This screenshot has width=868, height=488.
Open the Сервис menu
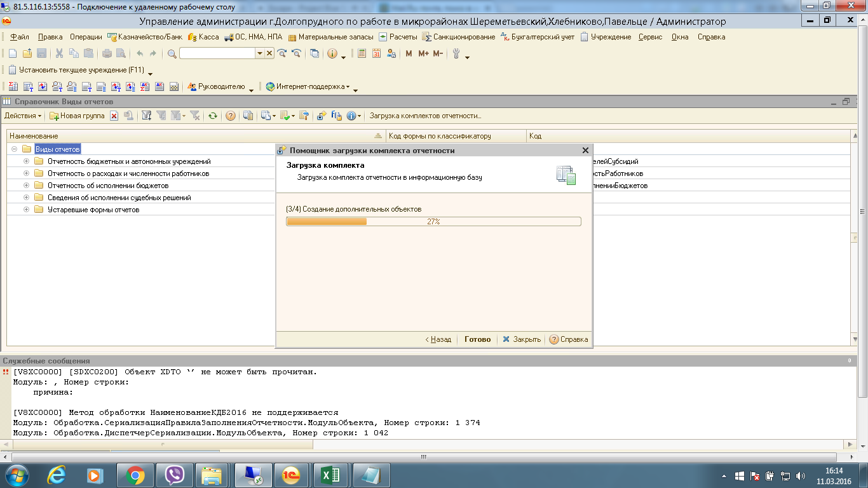tap(650, 37)
